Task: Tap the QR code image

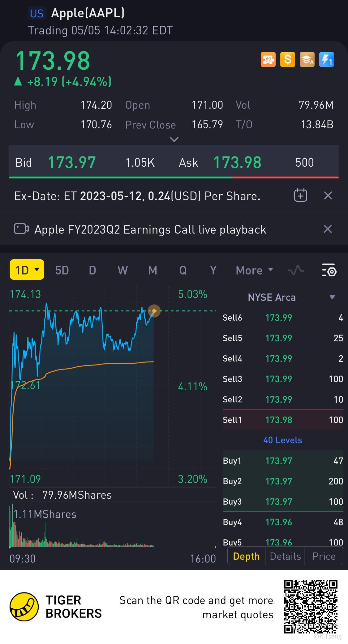Action: (311, 607)
